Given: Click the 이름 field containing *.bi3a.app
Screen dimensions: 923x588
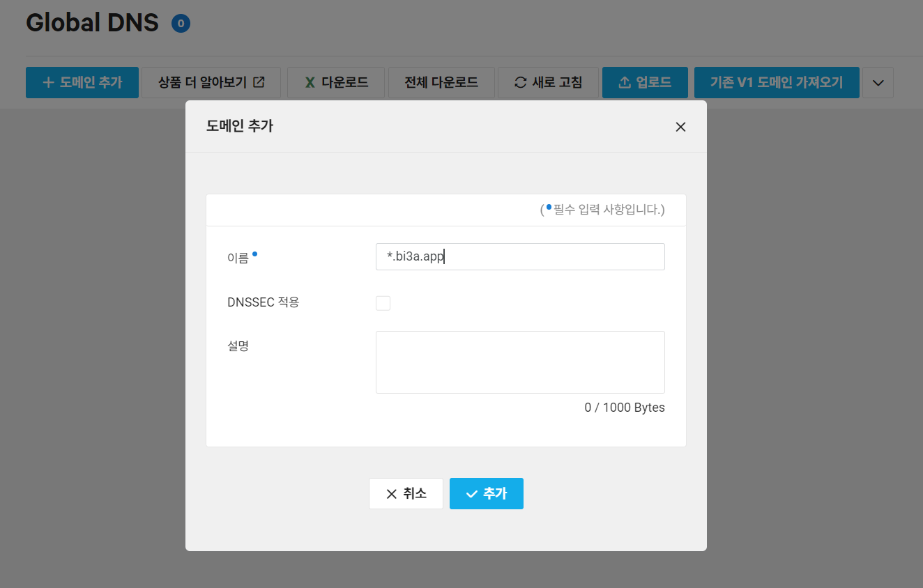Looking at the screenshot, I should (x=519, y=256).
